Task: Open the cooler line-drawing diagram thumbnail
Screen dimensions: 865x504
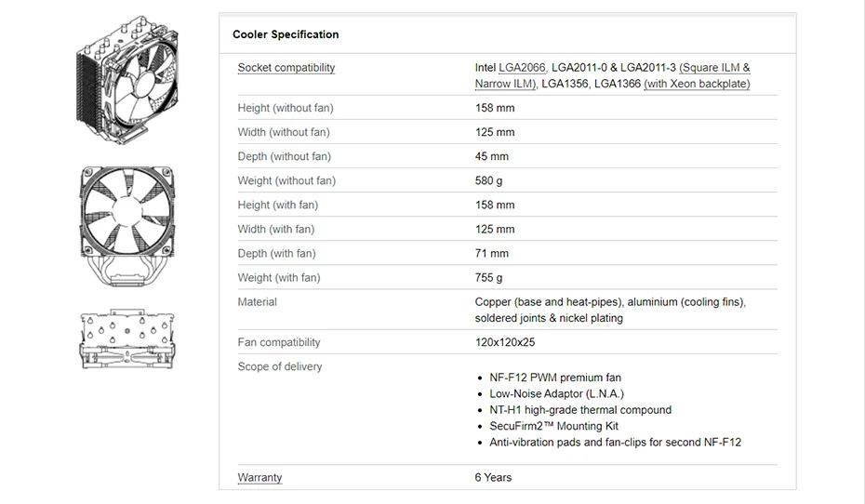Action: pyautogui.click(x=127, y=338)
